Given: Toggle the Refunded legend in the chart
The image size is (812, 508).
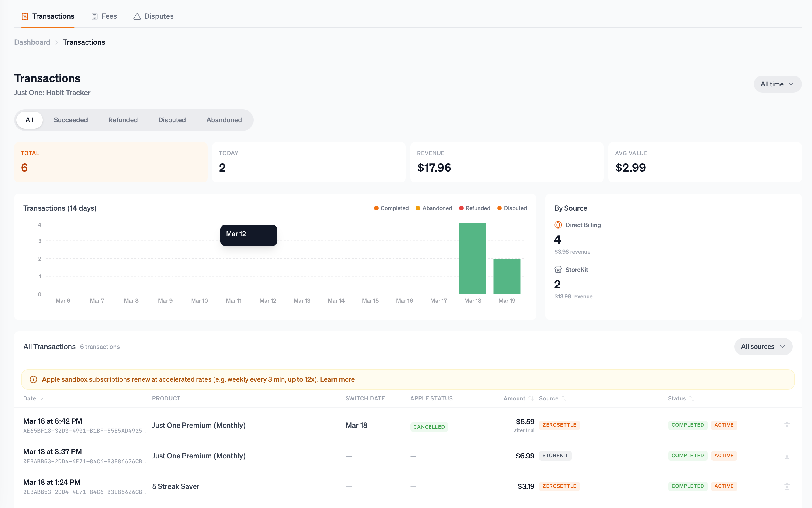Looking at the screenshot, I should tap(475, 208).
